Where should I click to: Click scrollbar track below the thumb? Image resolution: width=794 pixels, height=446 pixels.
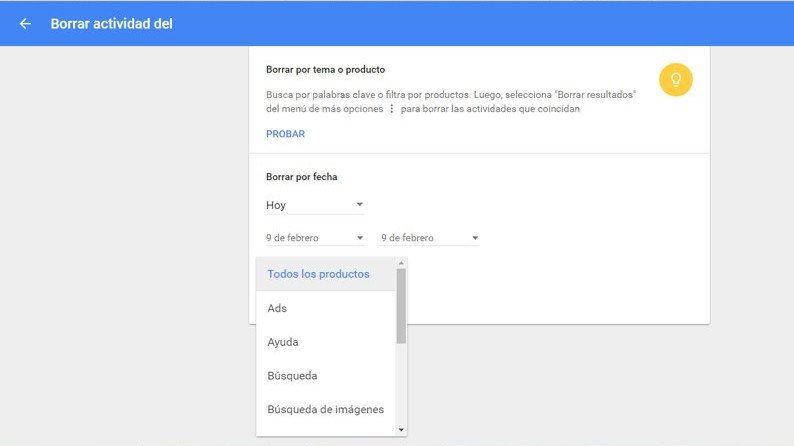point(401,385)
